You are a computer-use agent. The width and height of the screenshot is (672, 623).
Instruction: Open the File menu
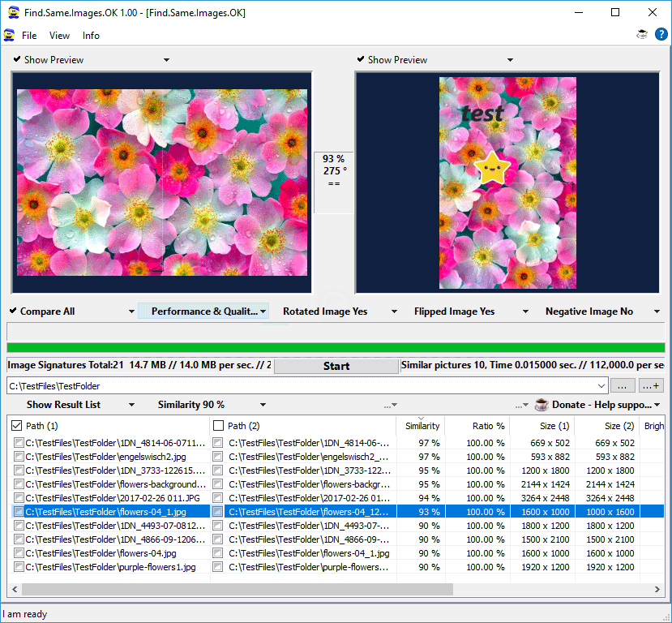point(29,36)
